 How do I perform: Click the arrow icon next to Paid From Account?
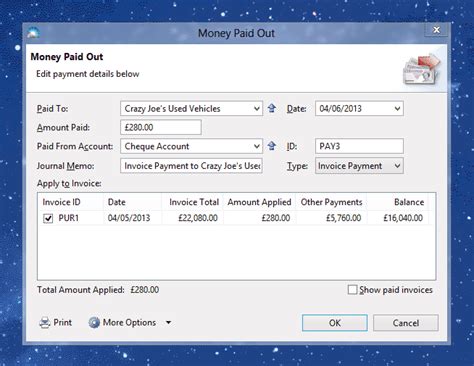click(272, 146)
